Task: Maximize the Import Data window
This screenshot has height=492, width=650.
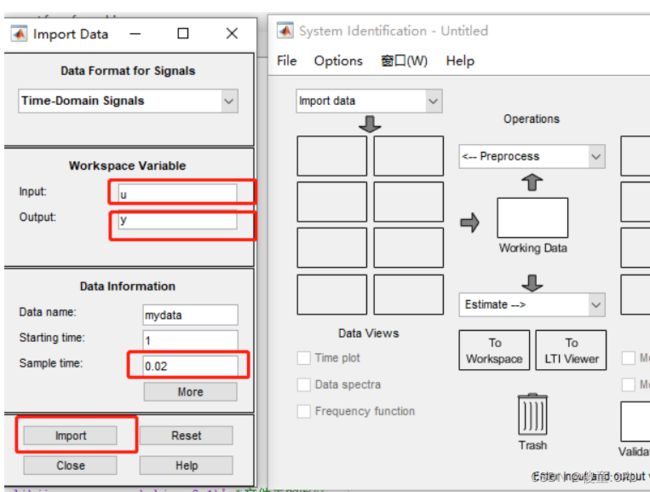Action: 183,34
